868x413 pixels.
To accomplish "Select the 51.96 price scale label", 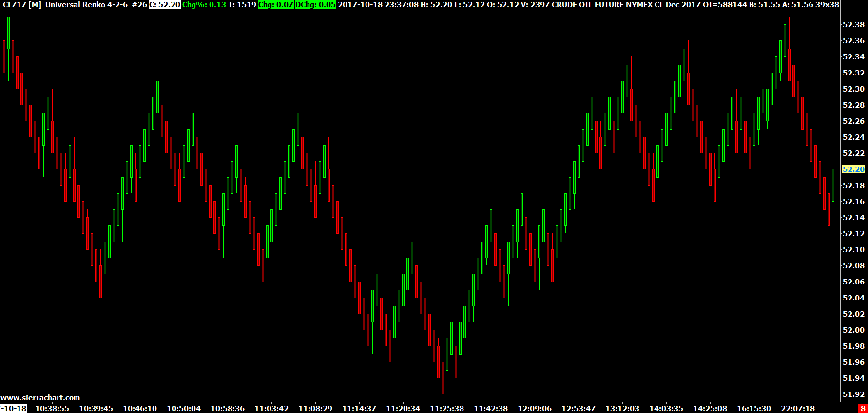I will pos(853,362).
